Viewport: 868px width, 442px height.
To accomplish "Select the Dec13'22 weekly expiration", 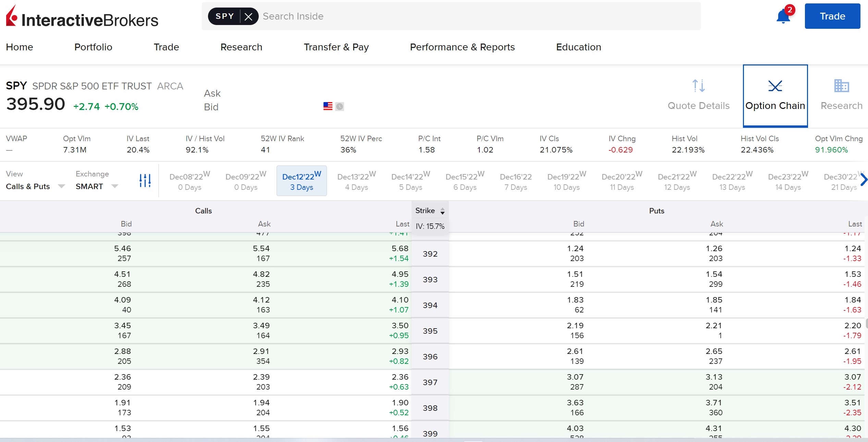I will (356, 181).
